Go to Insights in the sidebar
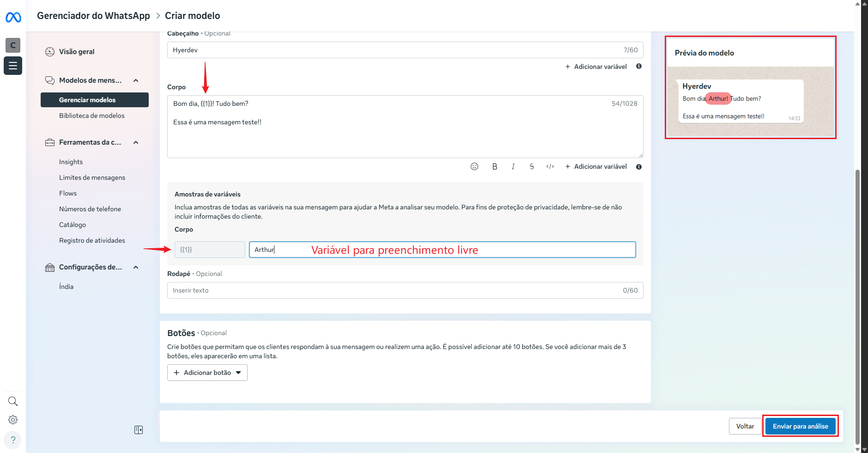The image size is (868, 453). (x=71, y=162)
